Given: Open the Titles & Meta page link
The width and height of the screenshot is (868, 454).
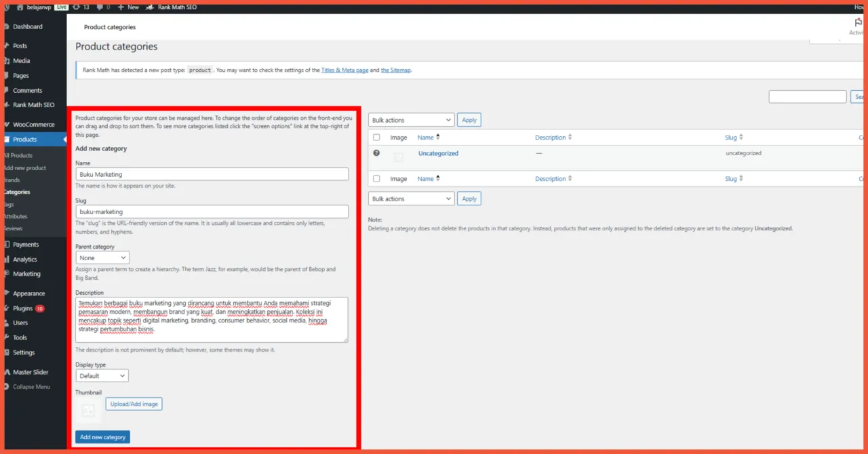Looking at the screenshot, I should pos(344,70).
